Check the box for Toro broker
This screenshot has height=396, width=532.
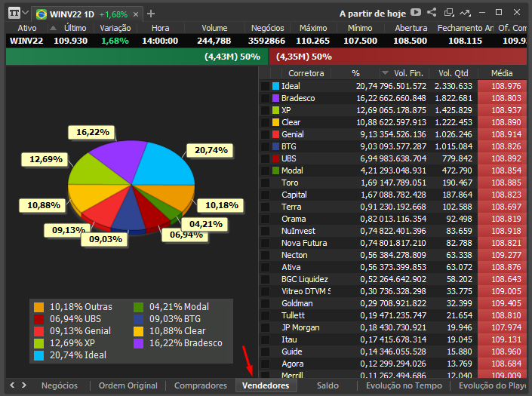coord(265,183)
